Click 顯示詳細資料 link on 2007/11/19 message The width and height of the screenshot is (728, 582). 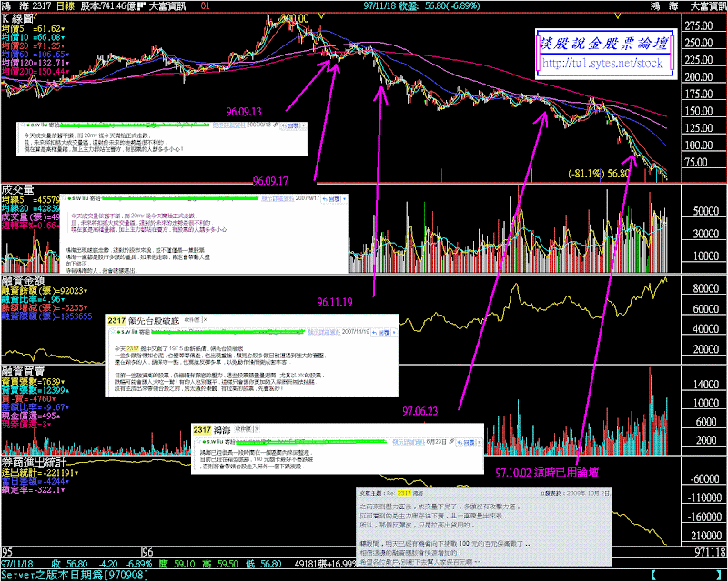pos(325,332)
